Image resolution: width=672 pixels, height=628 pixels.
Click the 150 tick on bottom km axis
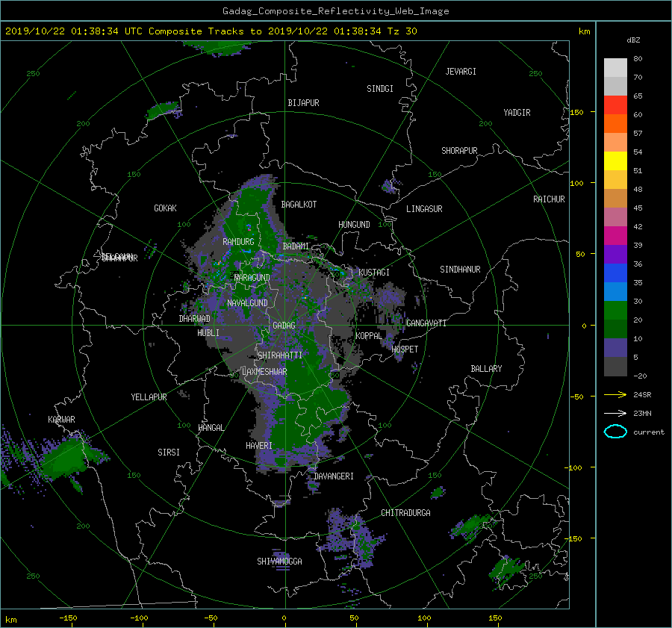point(495,618)
